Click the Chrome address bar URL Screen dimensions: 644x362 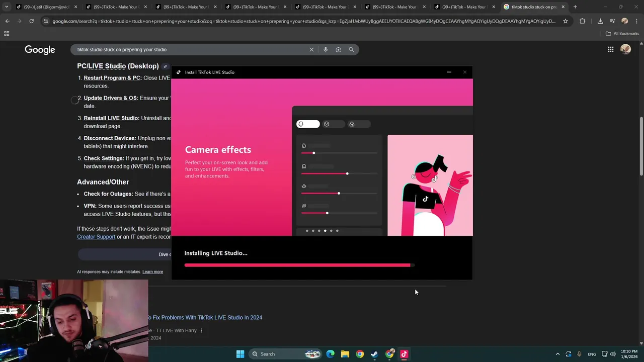pos(304,21)
